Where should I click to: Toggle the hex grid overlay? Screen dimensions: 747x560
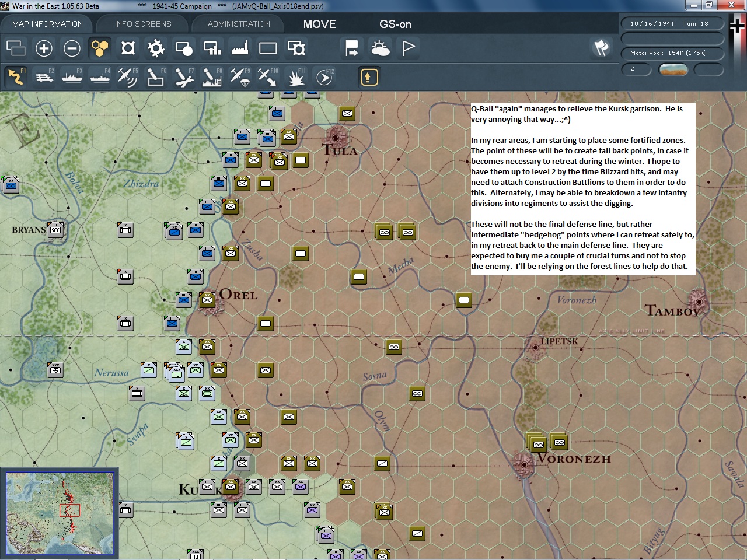(x=100, y=48)
